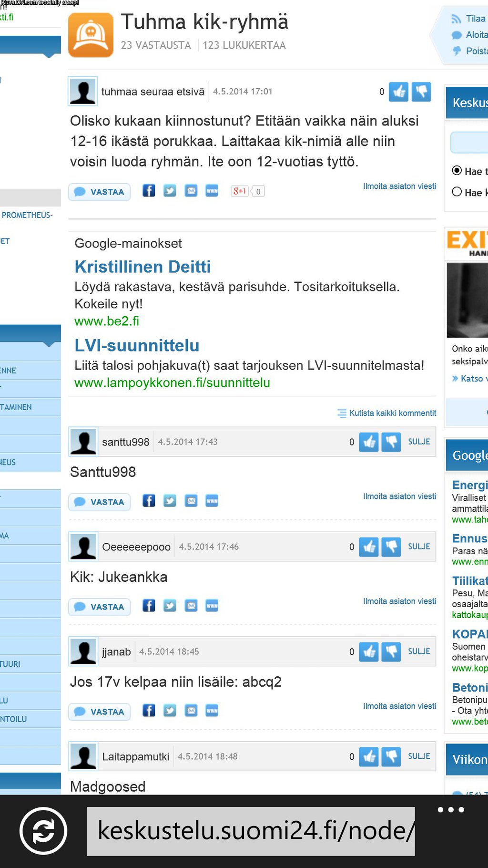The height and width of the screenshot is (868, 488).
Task: Open the browser three-dot menu
Action: (x=450, y=810)
